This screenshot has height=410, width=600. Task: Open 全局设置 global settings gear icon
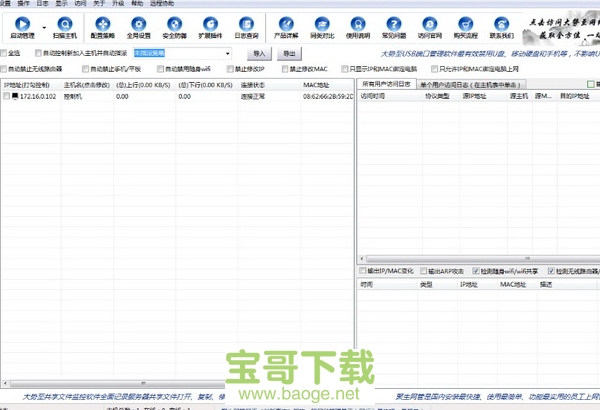click(139, 24)
